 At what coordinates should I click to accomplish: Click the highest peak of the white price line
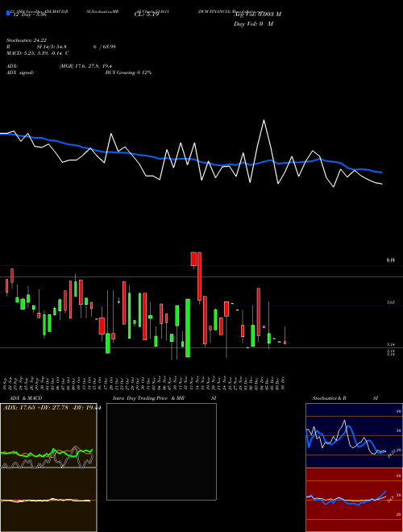click(x=264, y=120)
